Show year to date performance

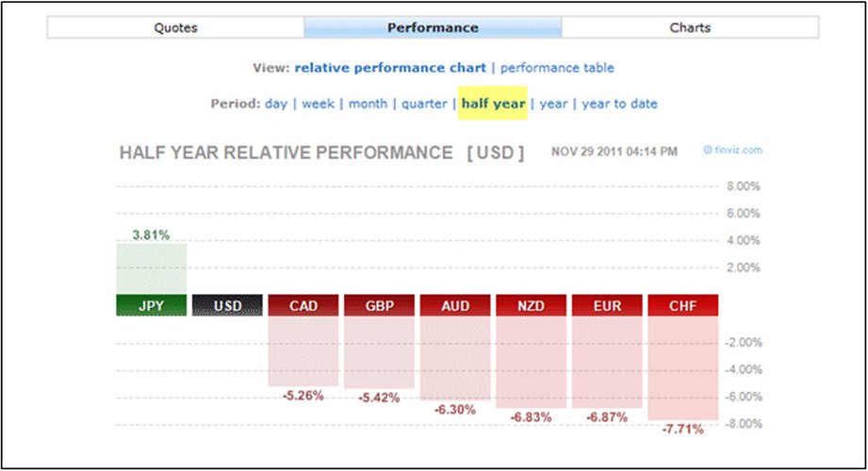619,104
